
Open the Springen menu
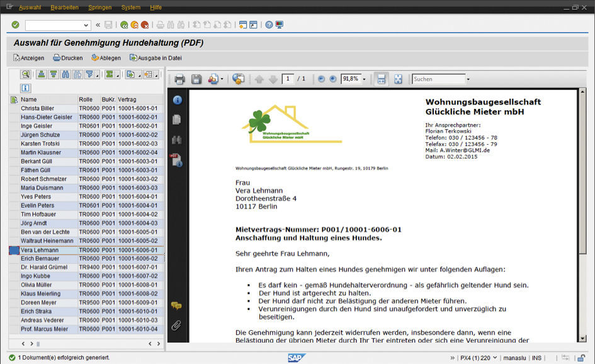[99, 8]
